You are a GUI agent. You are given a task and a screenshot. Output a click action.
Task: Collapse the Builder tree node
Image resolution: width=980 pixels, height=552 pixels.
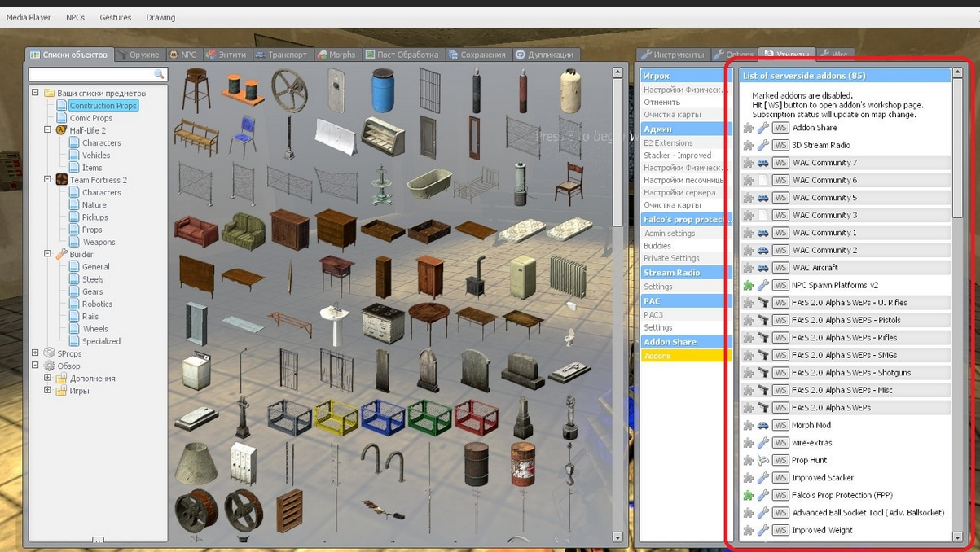(x=48, y=254)
